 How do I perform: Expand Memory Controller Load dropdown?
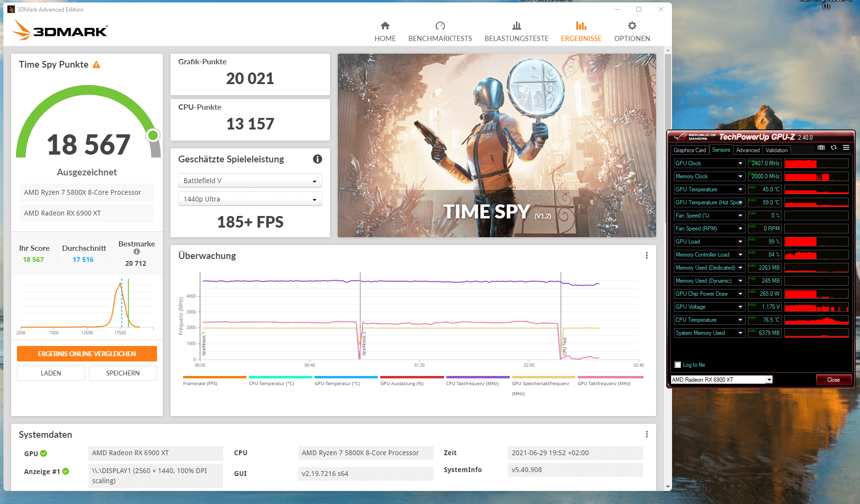click(x=740, y=255)
